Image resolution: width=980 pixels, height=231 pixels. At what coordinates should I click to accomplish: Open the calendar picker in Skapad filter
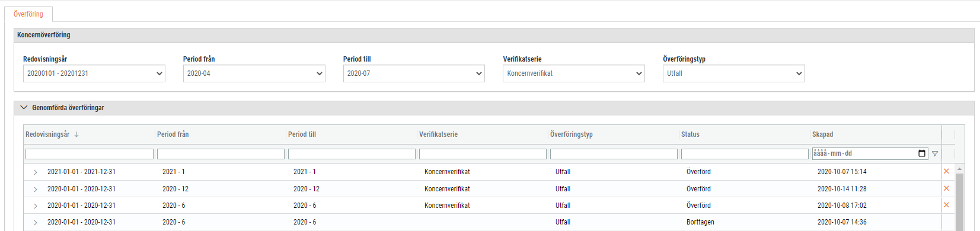pos(922,153)
